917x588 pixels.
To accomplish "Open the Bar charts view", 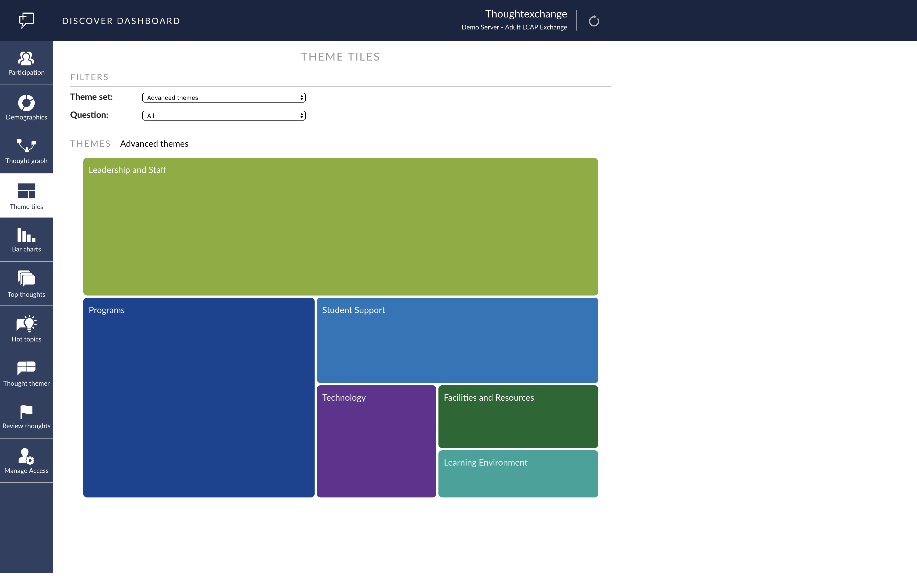I will point(26,240).
